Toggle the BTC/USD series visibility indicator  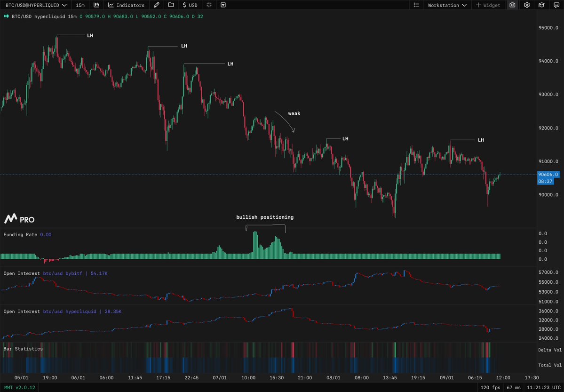tap(7, 16)
